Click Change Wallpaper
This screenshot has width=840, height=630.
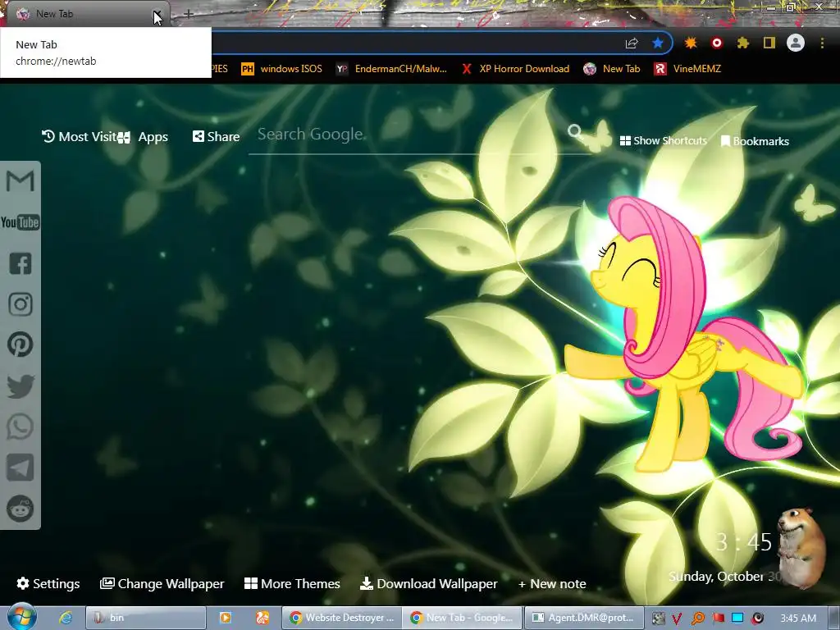[x=162, y=583]
